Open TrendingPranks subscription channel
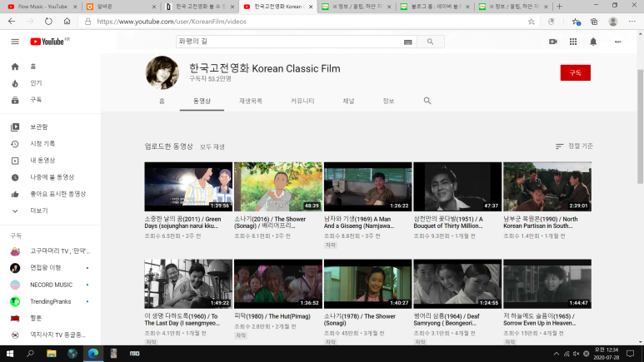 (x=50, y=301)
